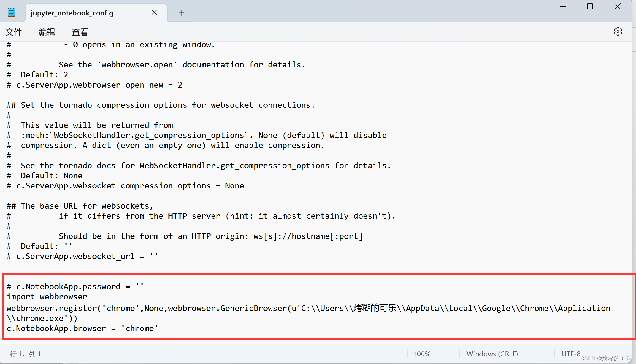Adjust zoom using the 100% indicator

(422, 354)
